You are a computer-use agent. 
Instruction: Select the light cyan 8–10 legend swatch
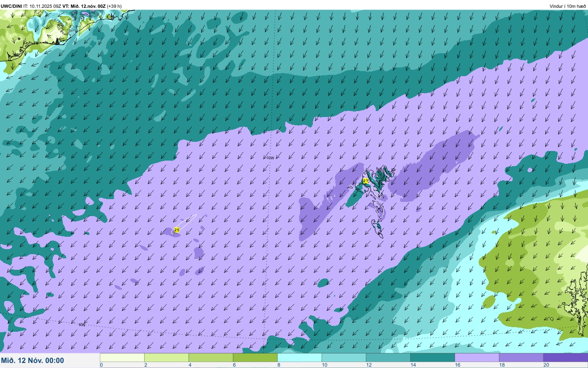[x=300, y=357]
